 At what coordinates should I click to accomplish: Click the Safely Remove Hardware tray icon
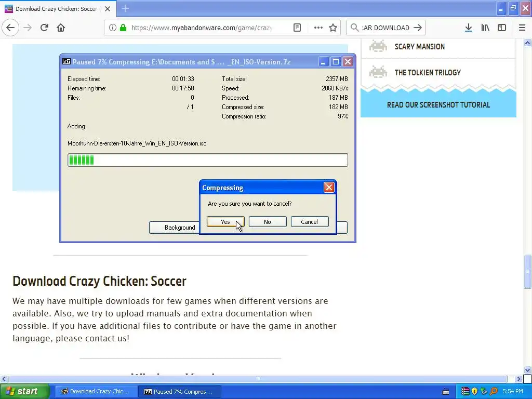pyautogui.click(x=484, y=392)
